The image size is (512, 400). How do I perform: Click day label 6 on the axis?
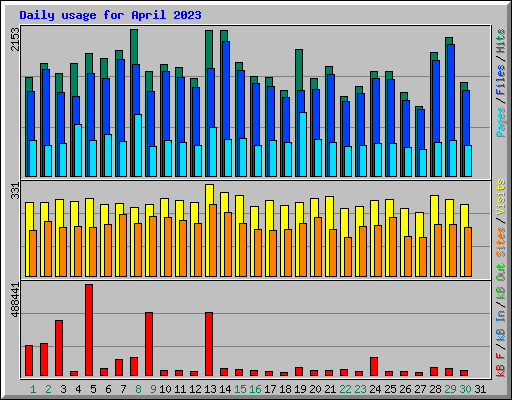pos(108,389)
